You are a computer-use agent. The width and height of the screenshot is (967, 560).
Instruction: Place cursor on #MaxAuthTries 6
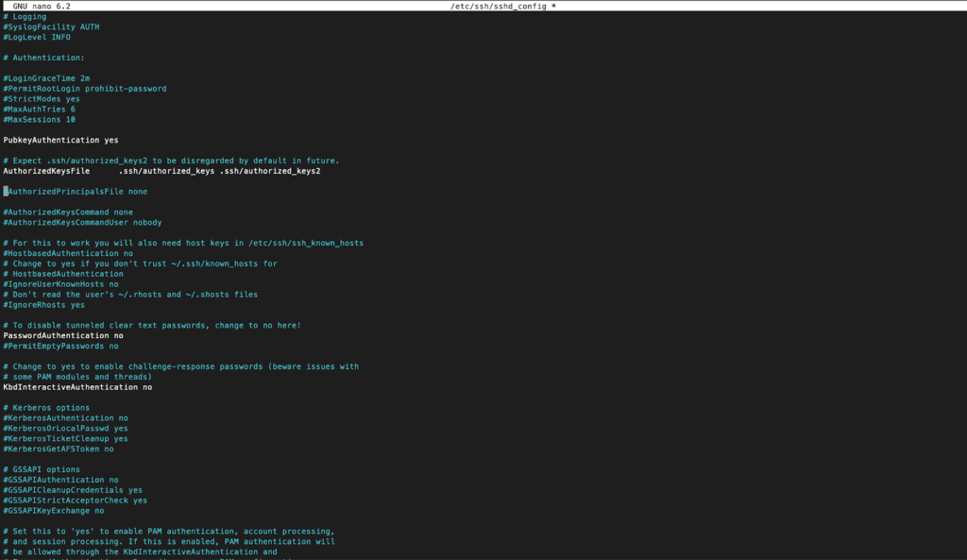pos(40,110)
